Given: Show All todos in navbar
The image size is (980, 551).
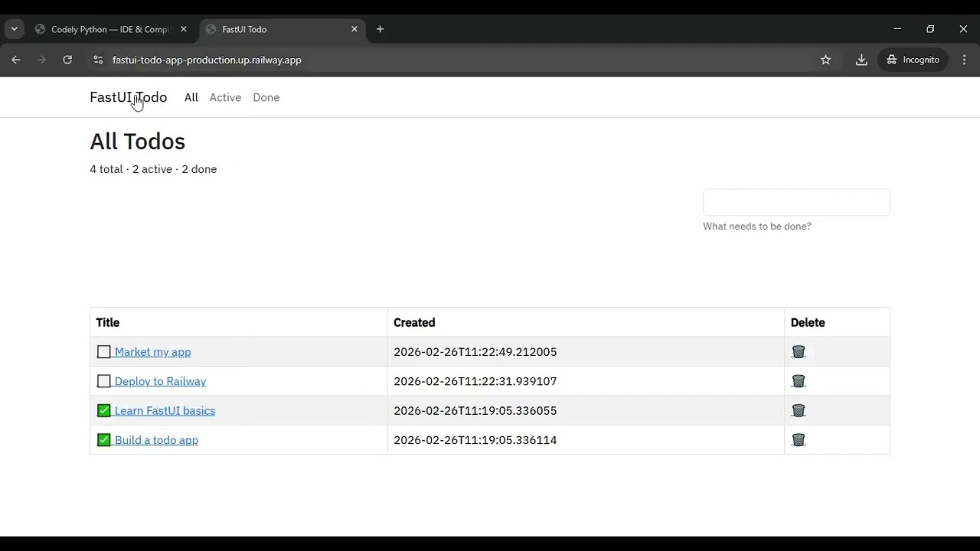Looking at the screenshot, I should click(191, 97).
